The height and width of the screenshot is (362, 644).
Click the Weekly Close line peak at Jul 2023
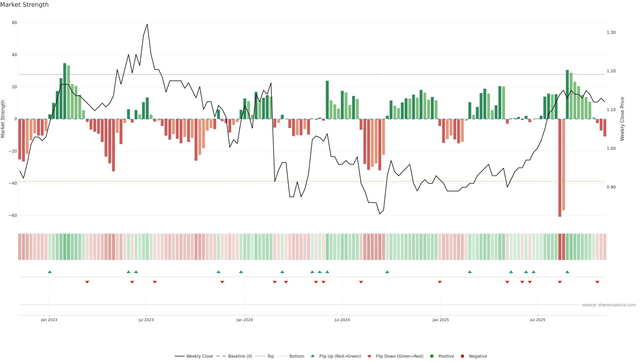(x=147, y=24)
